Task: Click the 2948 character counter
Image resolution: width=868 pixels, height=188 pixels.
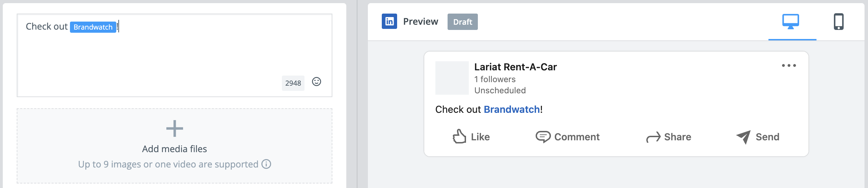Action: (293, 83)
